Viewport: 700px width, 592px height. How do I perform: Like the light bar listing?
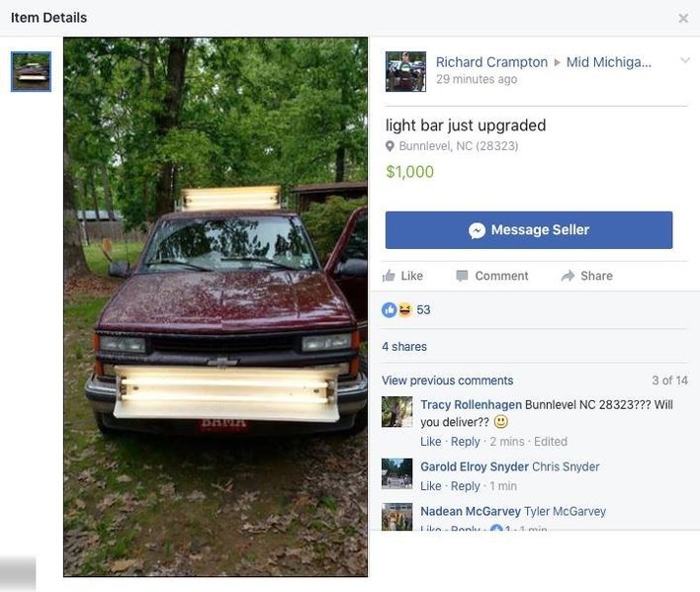click(x=402, y=276)
